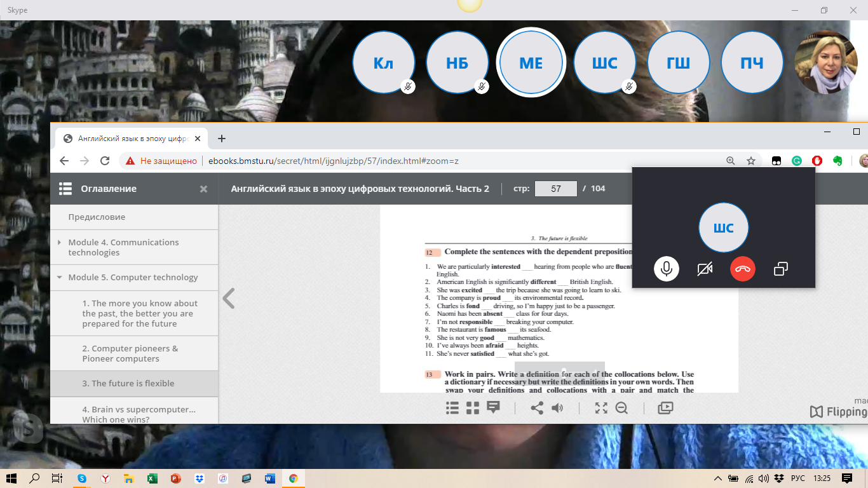Toggle the Оглавление contents list icon

65,188
